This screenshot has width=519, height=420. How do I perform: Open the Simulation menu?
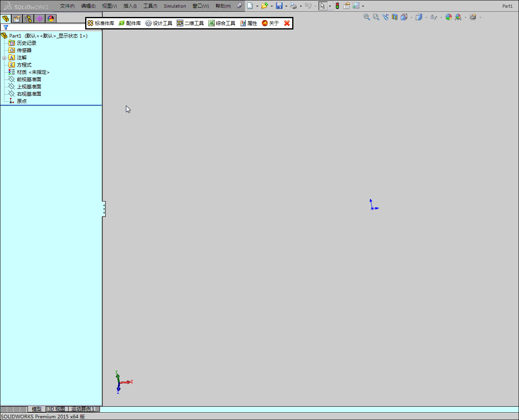(x=174, y=6)
